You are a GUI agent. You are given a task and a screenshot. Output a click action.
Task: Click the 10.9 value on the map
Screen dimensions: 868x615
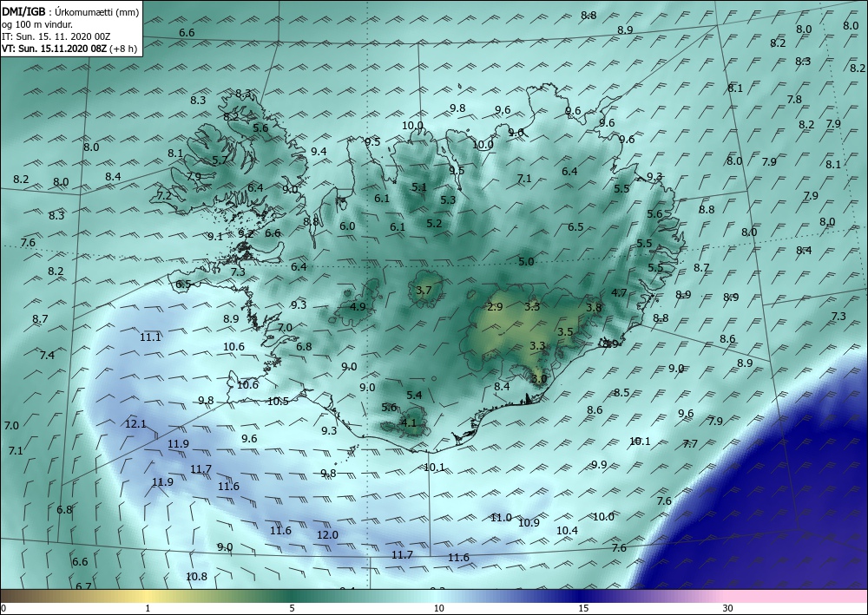click(x=529, y=522)
